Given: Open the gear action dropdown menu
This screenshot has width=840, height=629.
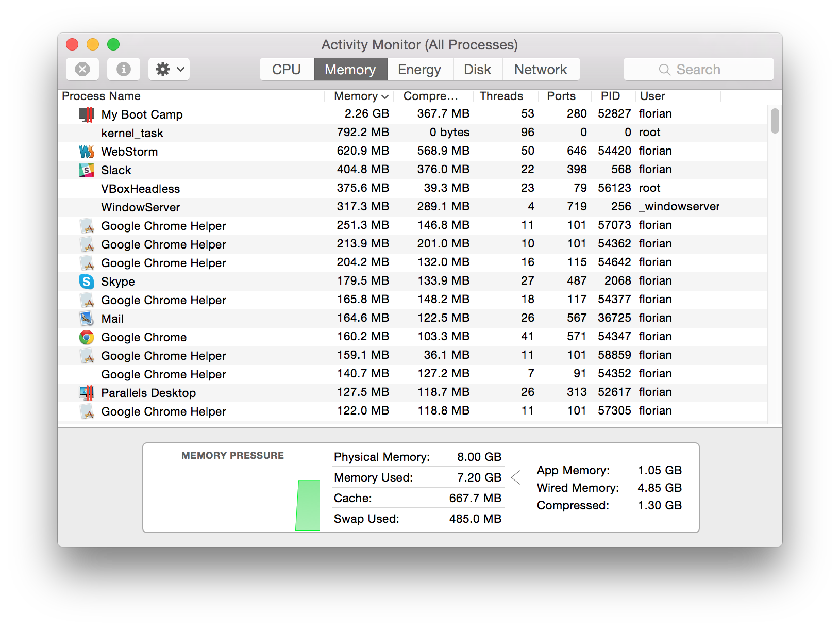Looking at the screenshot, I should [x=169, y=69].
